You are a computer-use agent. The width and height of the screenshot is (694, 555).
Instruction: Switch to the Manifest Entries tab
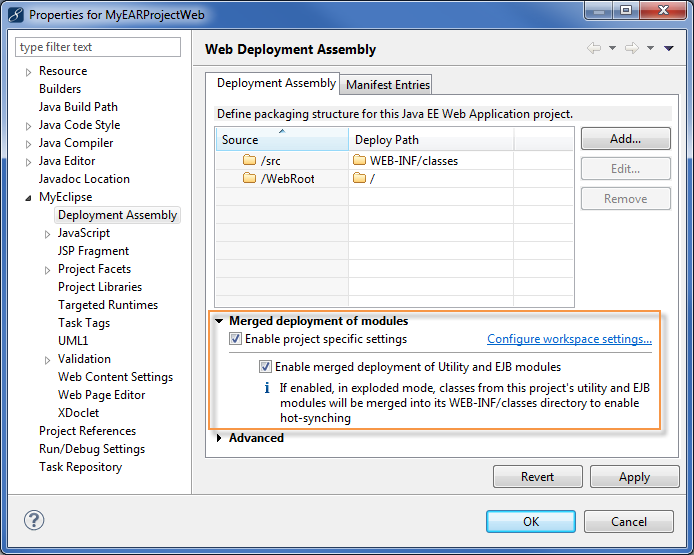[388, 85]
